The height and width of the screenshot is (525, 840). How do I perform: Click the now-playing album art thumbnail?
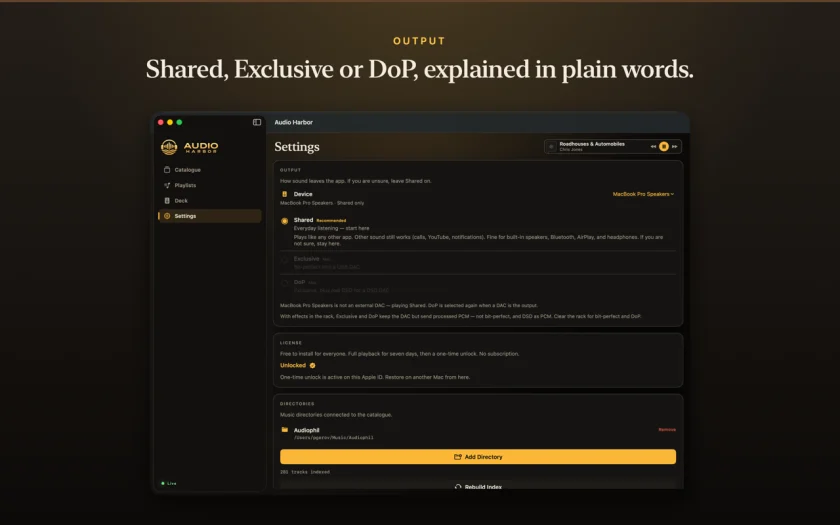point(551,146)
